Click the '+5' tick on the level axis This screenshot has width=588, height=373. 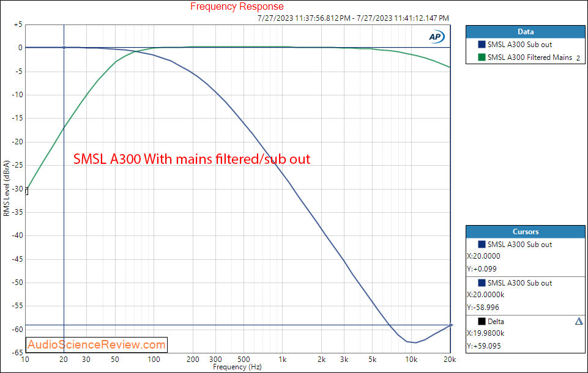click(18, 24)
